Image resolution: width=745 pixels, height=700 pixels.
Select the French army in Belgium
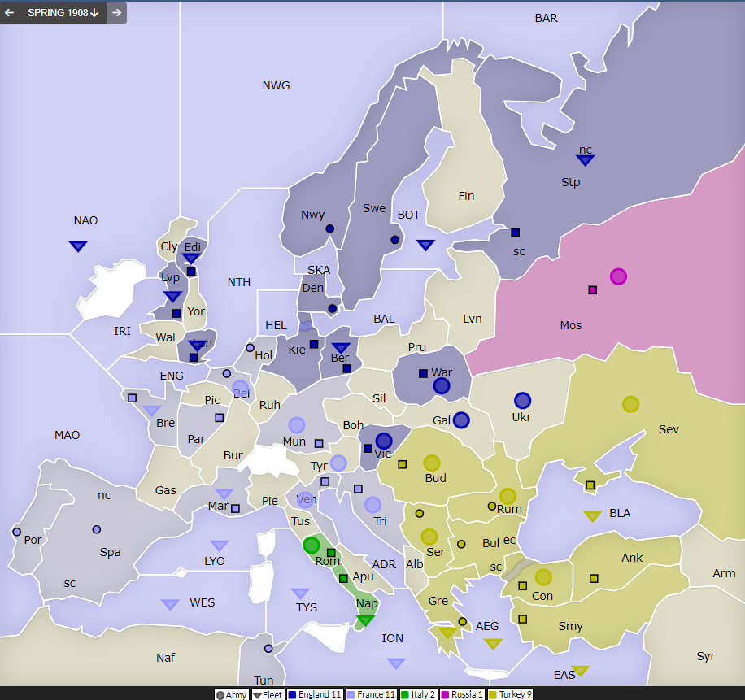(x=241, y=389)
